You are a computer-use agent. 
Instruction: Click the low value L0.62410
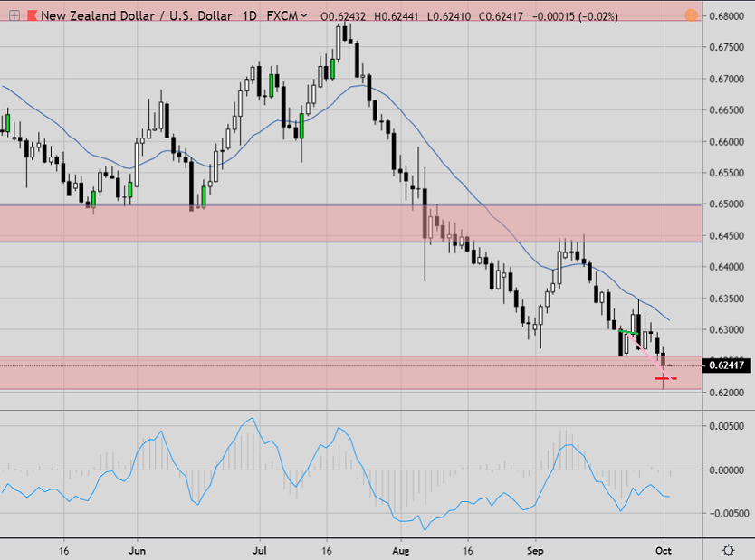point(449,16)
